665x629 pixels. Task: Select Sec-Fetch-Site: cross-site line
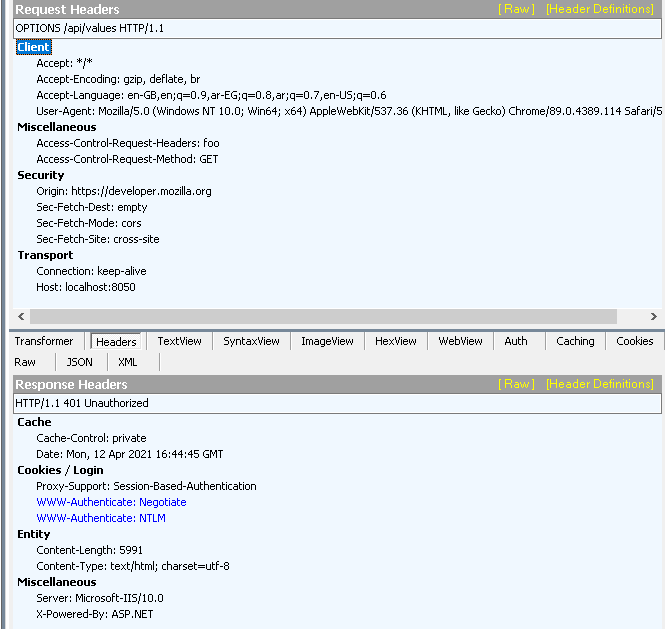98,239
